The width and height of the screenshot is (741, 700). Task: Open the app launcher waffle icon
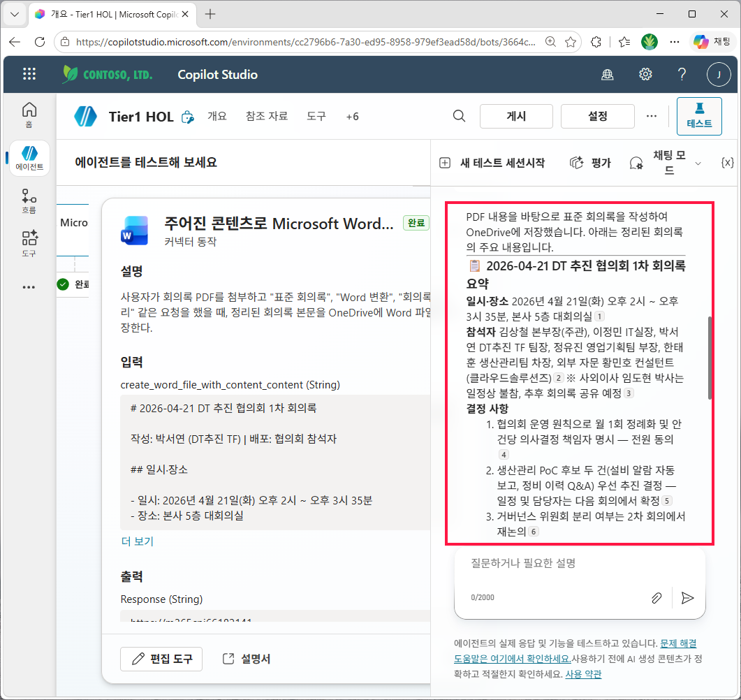point(29,74)
